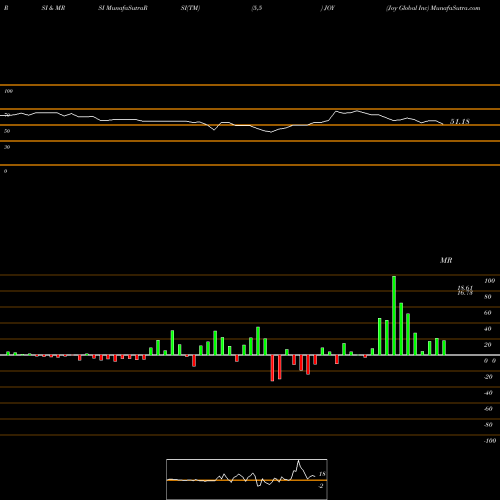Click the last green bar in MR histogram
The image size is (500, 500).
tap(444, 348)
